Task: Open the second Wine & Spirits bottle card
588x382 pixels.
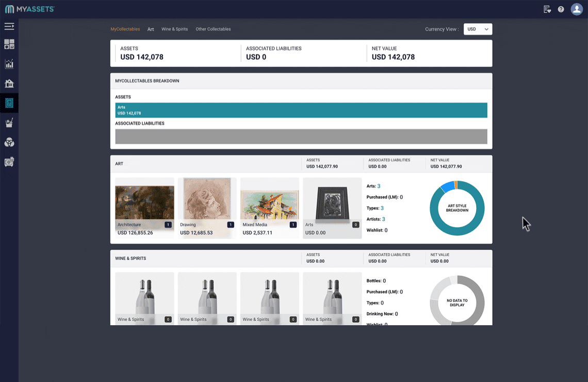Action: pyautogui.click(x=207, y=298)
